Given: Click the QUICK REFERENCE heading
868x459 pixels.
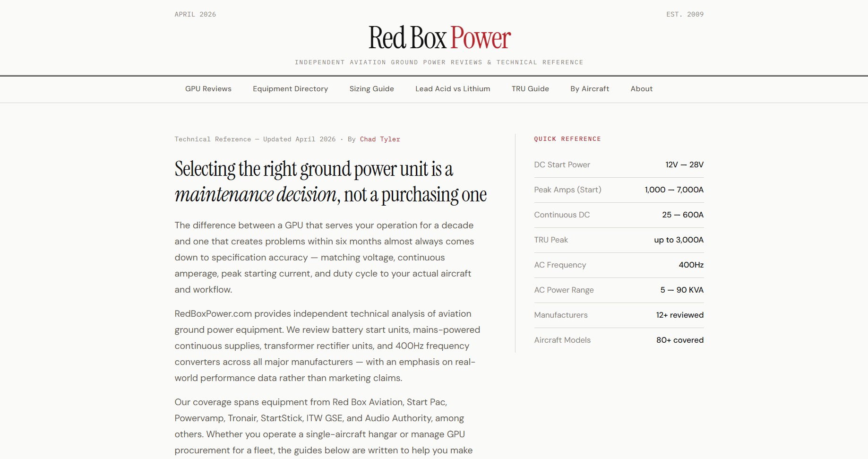Looking at the screenshot, I should tap(567, 139).
